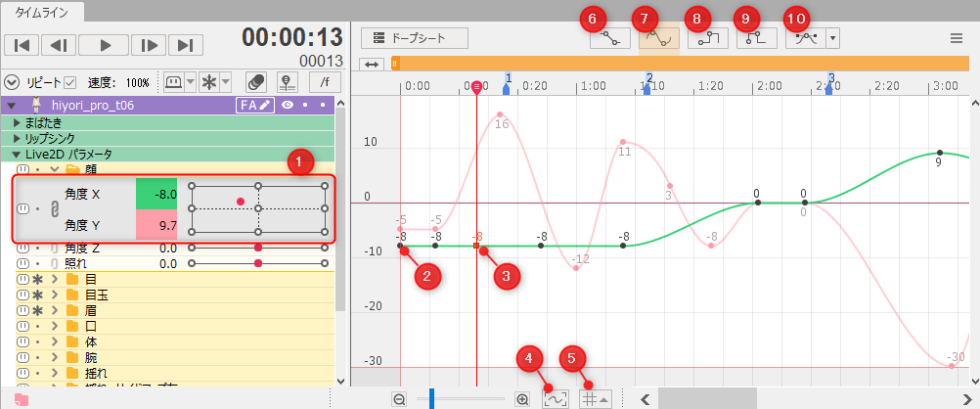Image resolution: width=980 pixels, height=409 pixels.
Task: Expand the 眉 folder
Action: pyautogui.click(x=55, y=310)
